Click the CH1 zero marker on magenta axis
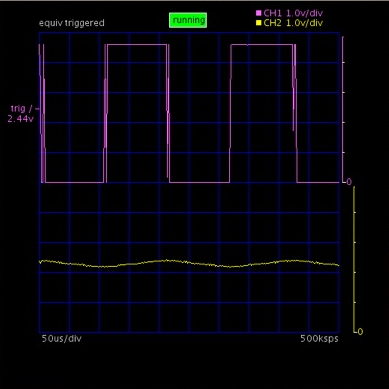Viewport: 389px width, 389px height. (349, 182)
